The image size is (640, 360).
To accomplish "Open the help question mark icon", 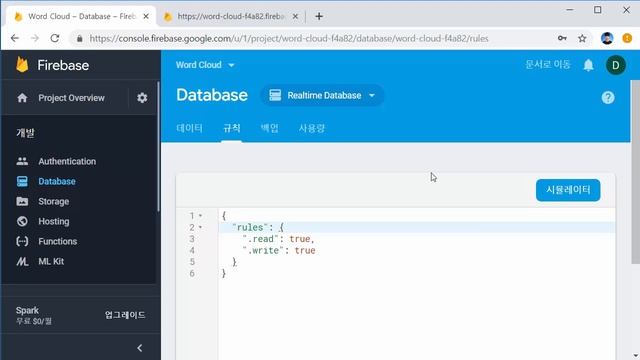I will point(608,98).
